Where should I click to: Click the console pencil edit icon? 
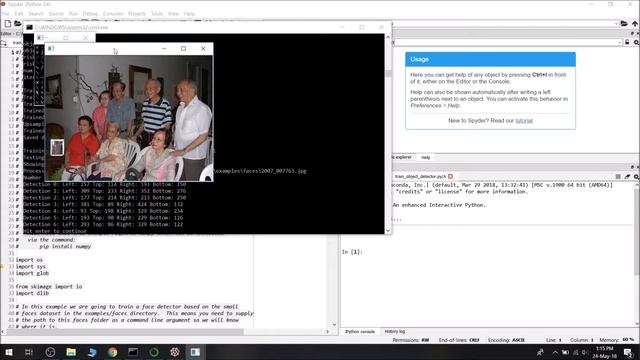pyautogui.click(x=627, y=176)
